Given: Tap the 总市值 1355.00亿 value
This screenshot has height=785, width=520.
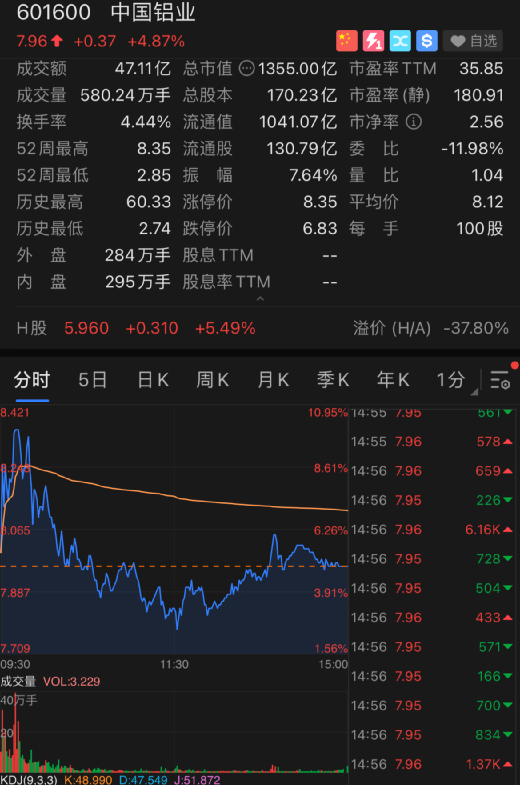Looking at the screenshot, I should coord(297,68).
